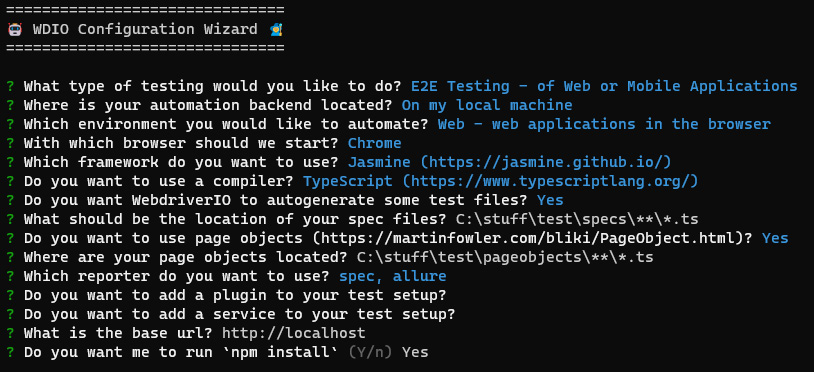Click question mark beside base url prompt
Screen dimensions: 814x372
coord(10,334)
